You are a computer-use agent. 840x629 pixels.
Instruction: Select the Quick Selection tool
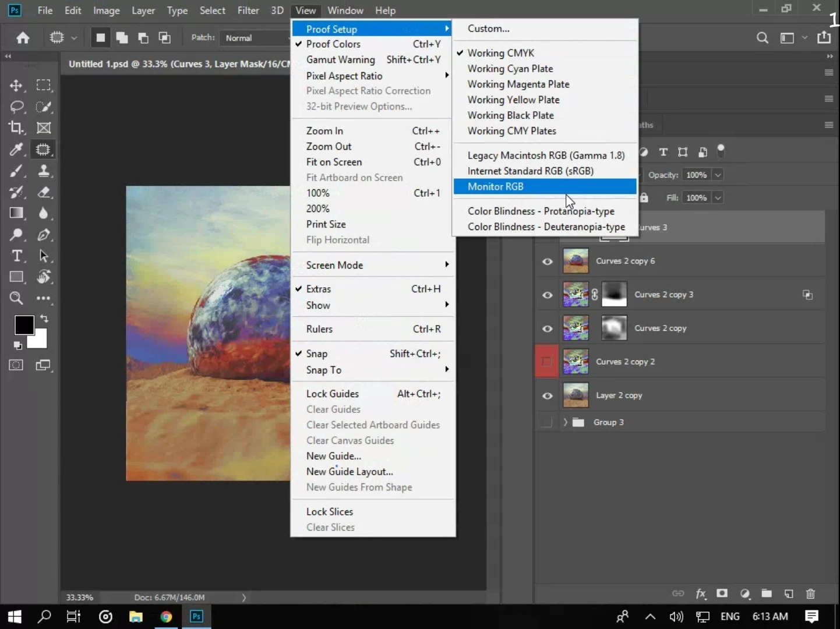point(43,107)
